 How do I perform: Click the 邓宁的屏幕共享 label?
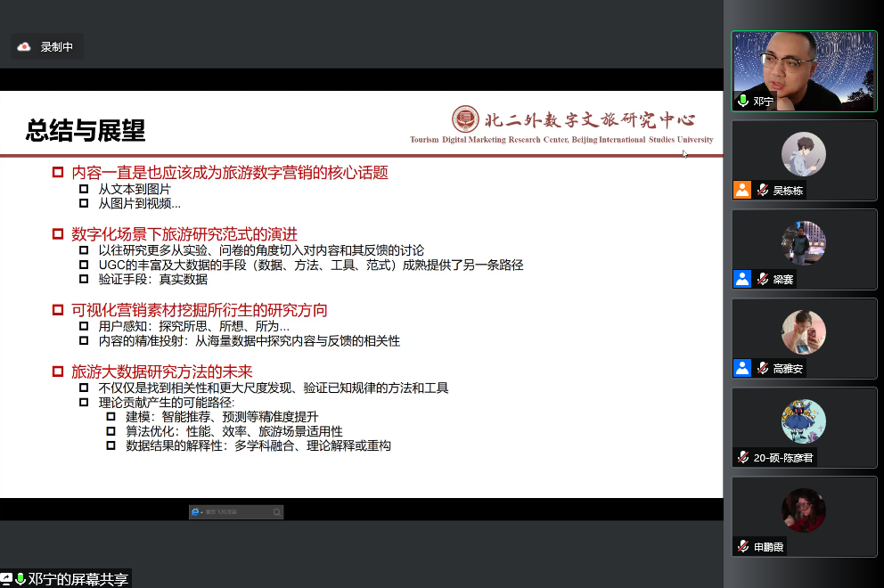pyautogui.click(x=78, y=579)
